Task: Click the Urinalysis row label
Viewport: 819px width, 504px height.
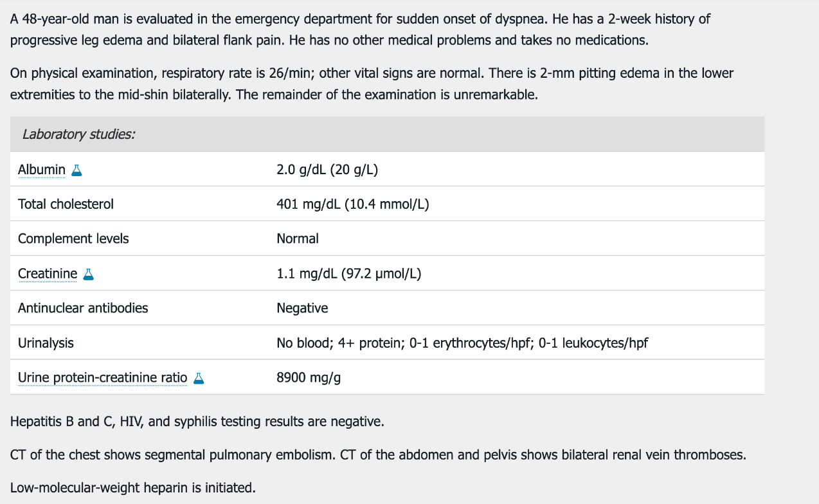Action: pyautogui.click(x=46, y=343)
